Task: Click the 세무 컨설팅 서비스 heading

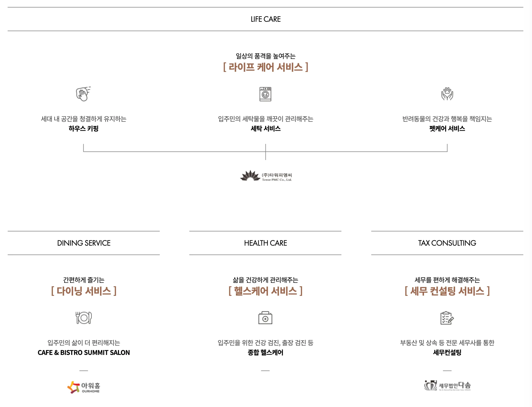Action: pyautogui.click(x=447, y=291)
